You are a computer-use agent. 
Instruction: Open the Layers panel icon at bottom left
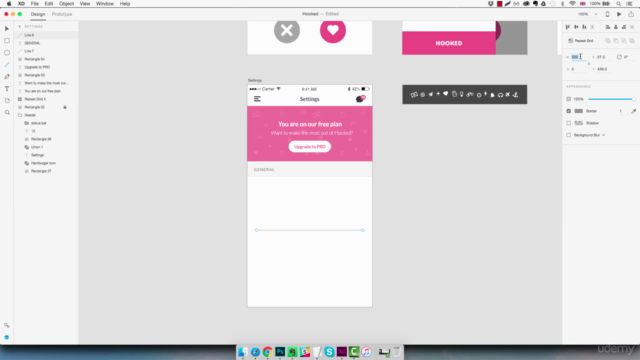tap(7, 338)
